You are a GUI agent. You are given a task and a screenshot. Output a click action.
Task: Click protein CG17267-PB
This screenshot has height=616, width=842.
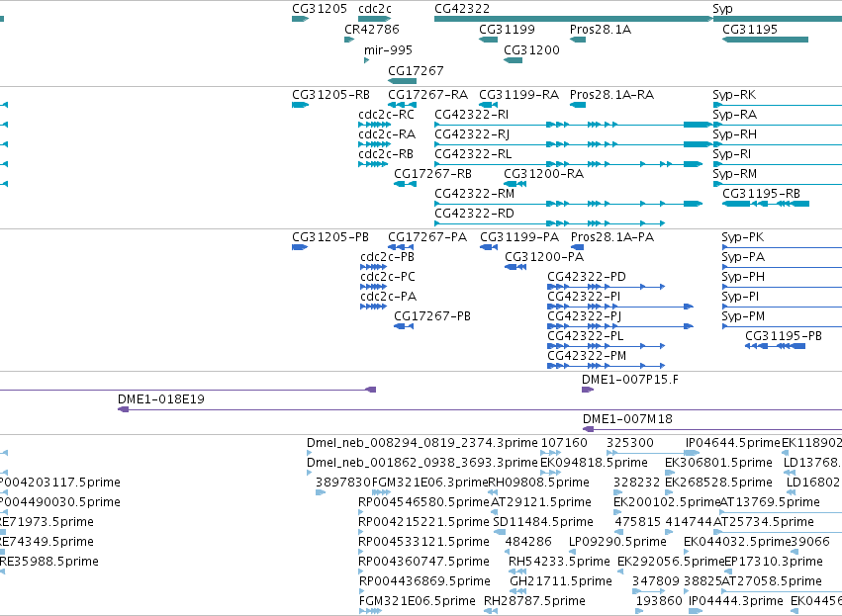pyautogui.click(x=404, y=326)
